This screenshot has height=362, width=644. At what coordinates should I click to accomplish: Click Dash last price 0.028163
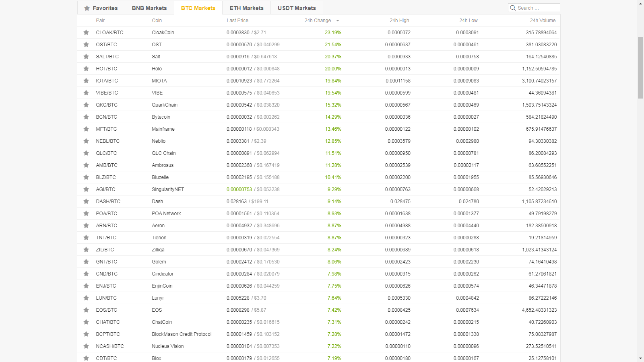point(237,202)
